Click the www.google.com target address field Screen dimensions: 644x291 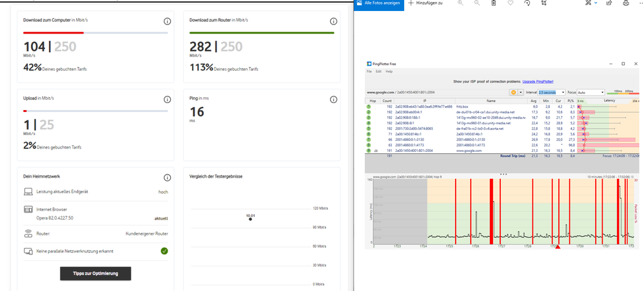tap(436, 92)
